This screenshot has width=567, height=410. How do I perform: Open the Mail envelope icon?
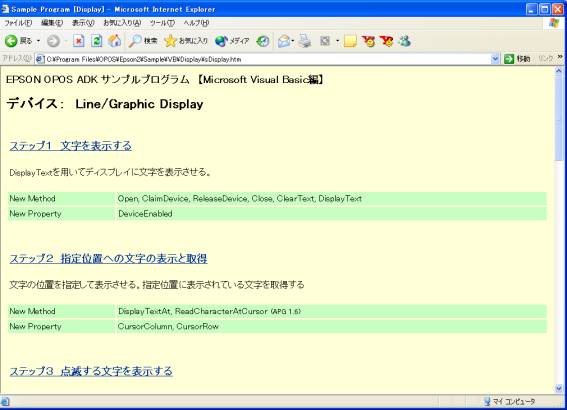[284, 41]
